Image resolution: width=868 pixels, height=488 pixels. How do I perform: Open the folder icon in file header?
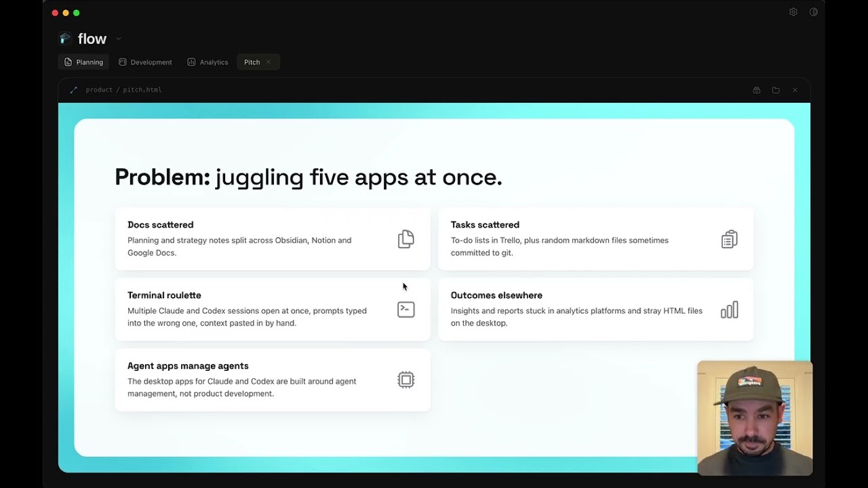(776, 90)
